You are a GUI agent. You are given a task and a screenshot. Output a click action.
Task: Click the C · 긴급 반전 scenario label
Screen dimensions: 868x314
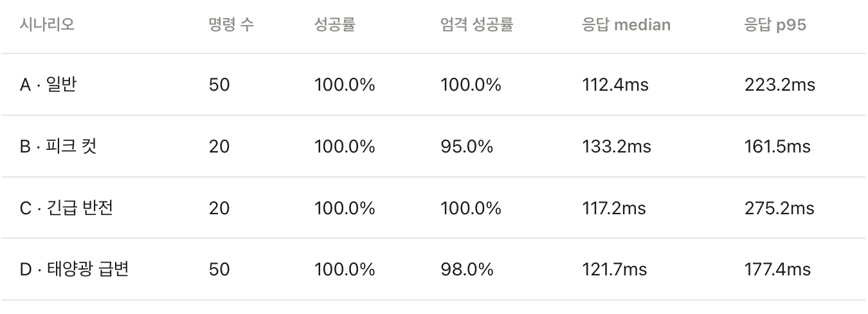coord(66,208)
